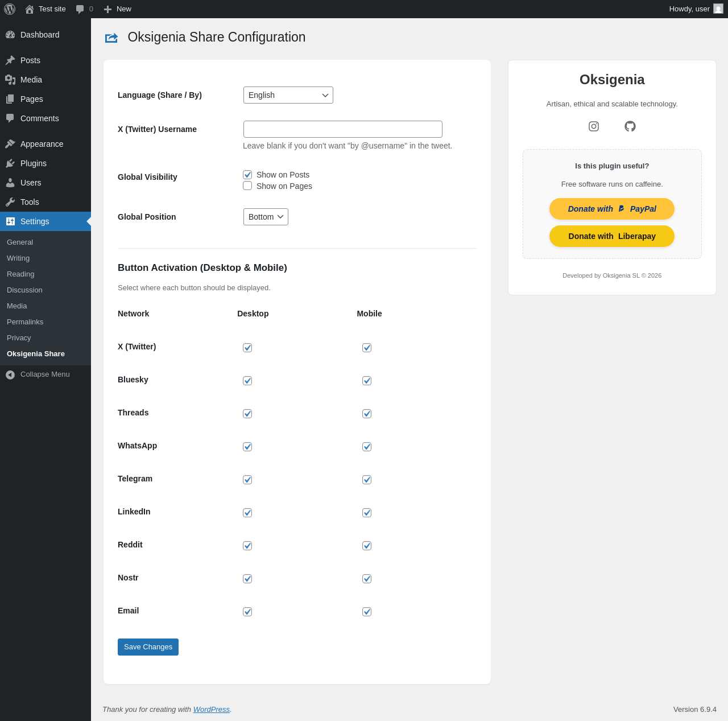
Task: Open Permalinks settings submenu item
Action: coord(25,322)
